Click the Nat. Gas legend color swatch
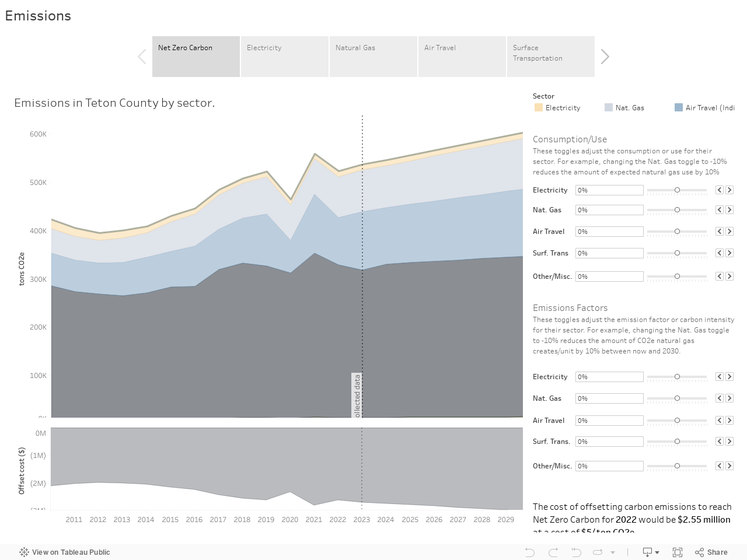The height and width of the screenshot is (560, 747). coord(609,107)
